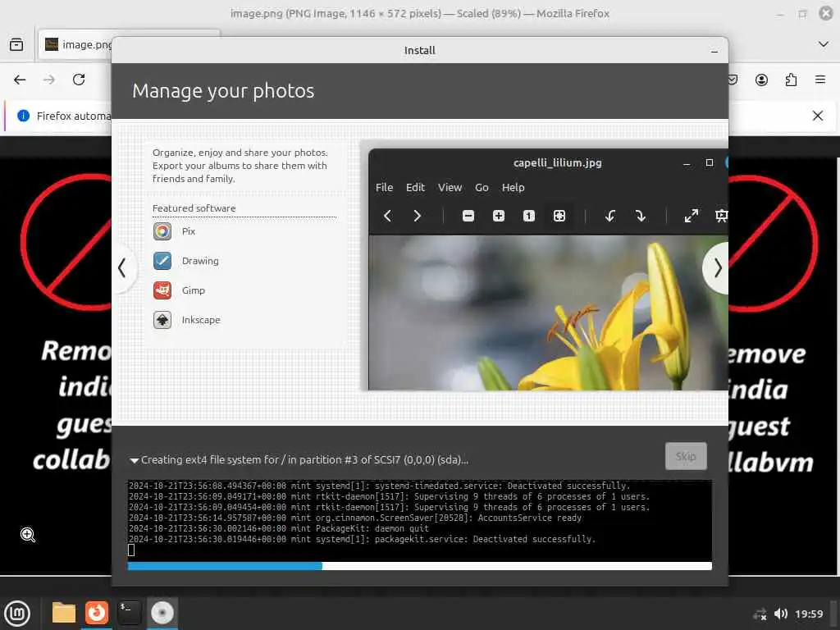Click the "Featured software" heading

click(194, 208)
